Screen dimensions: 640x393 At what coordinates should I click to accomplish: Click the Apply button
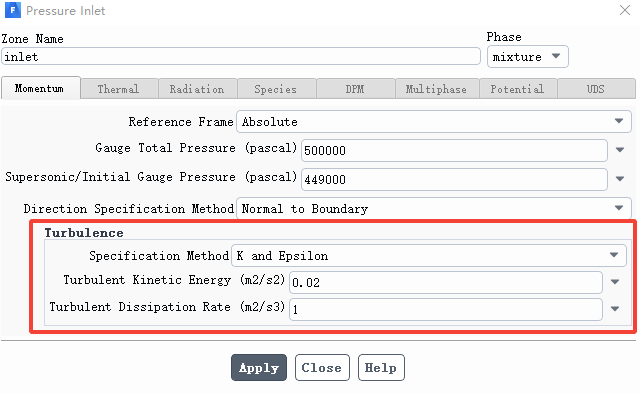pyautogui.click(x=259, y=367)
